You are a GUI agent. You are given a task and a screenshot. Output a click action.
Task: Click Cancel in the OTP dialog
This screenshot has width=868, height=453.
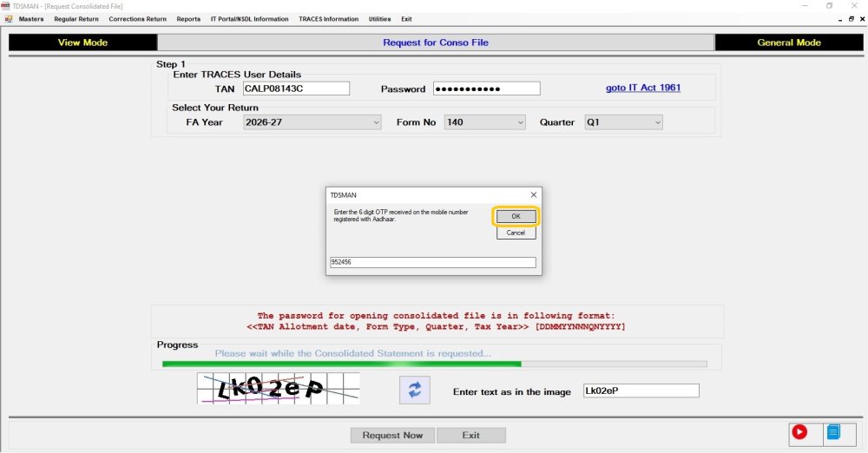(516, 233)
